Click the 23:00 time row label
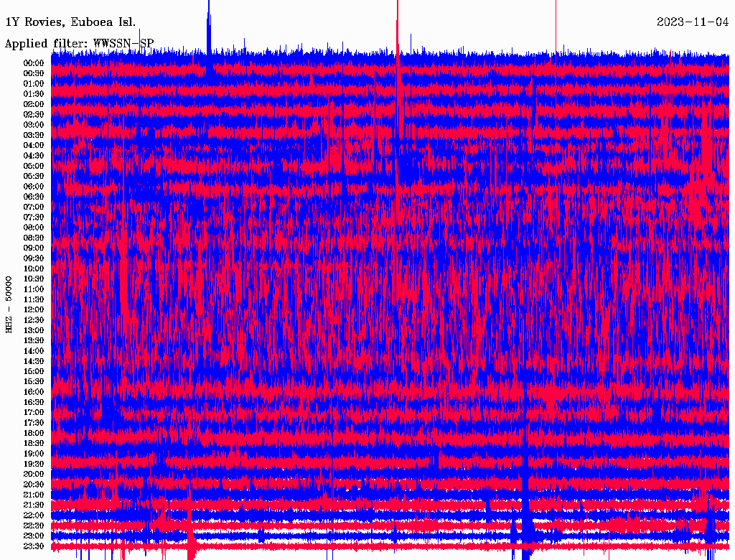Screen dimensions: 735x560 [34, 536]
